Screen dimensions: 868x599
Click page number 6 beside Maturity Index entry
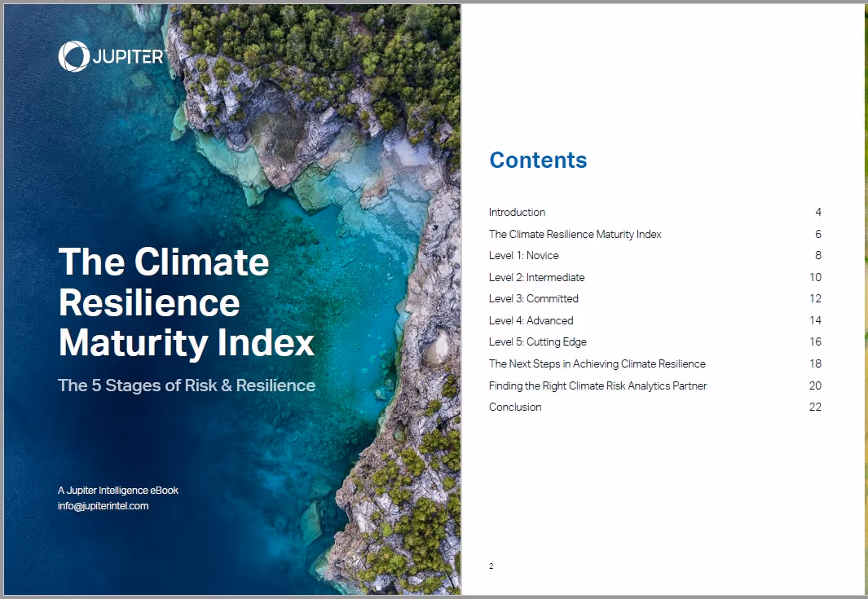[818, 234]
